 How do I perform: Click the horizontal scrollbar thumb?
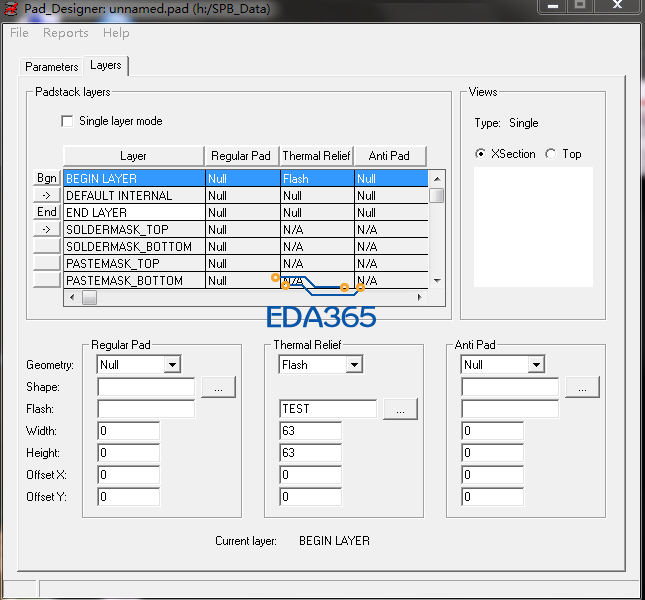click(x=89, y=297)
